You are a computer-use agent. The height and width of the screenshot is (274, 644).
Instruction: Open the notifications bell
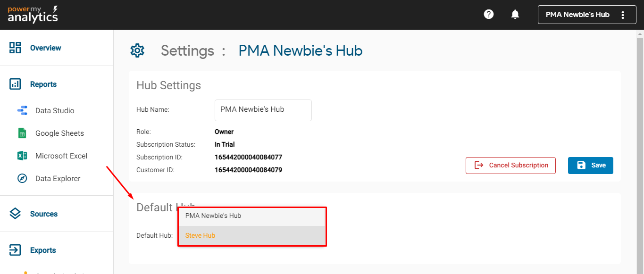515,15
